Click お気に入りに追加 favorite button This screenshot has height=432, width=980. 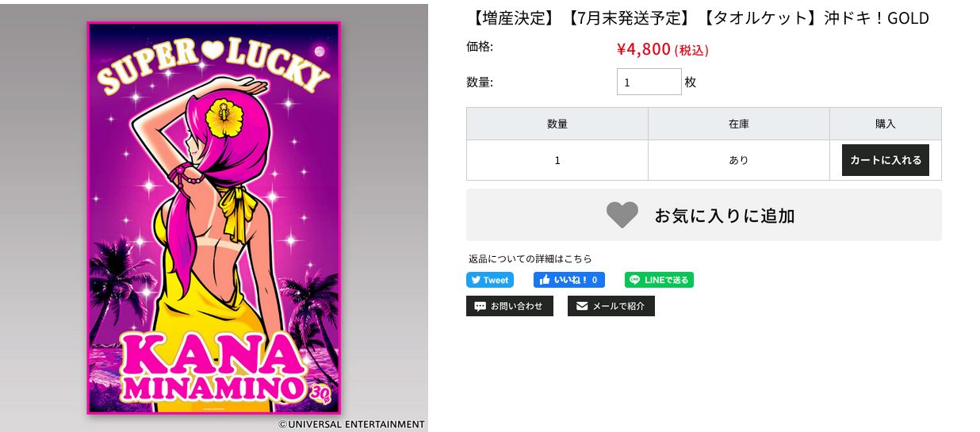tap(704, 215)
